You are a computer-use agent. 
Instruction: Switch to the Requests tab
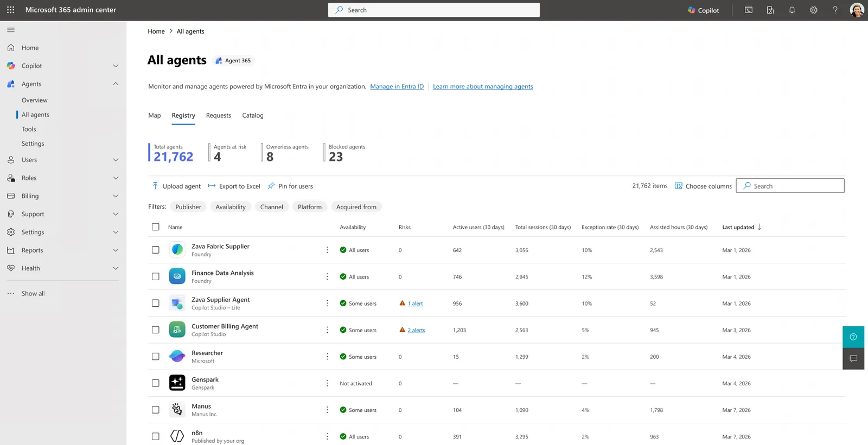pos(219,115)
